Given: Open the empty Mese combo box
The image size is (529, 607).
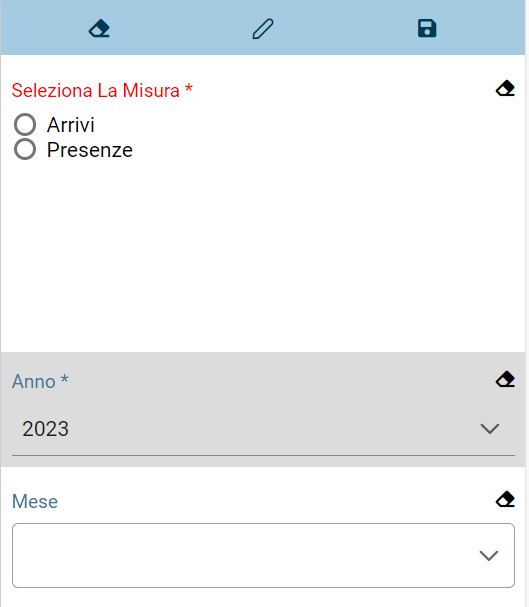Looking at the screenshot, I should [x=263, y=556].
